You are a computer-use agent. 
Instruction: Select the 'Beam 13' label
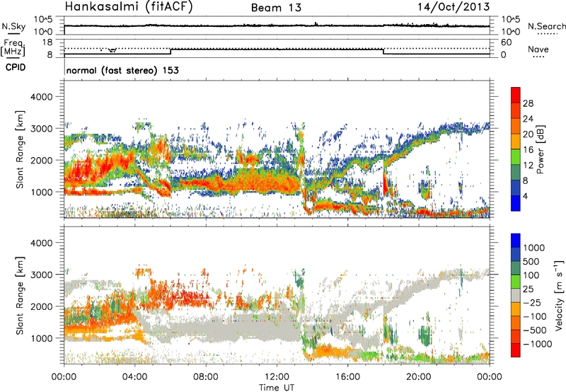[x=276, y=8]
